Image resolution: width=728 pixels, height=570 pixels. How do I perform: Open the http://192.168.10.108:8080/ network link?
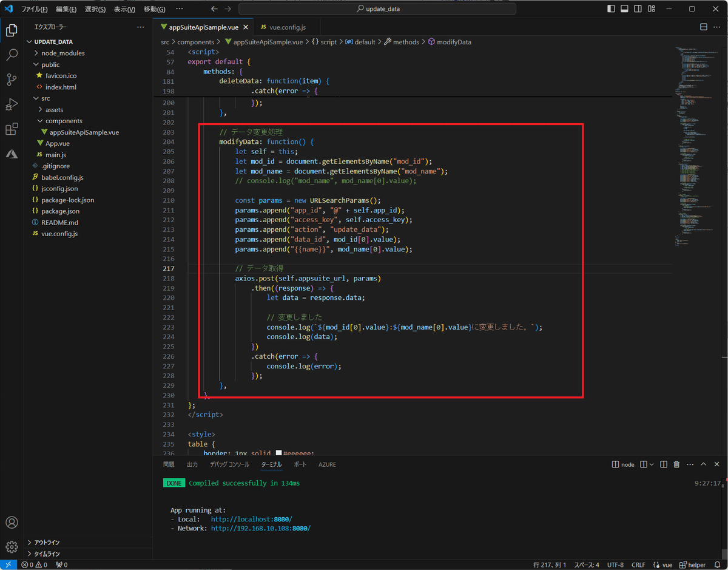[261, 529]
